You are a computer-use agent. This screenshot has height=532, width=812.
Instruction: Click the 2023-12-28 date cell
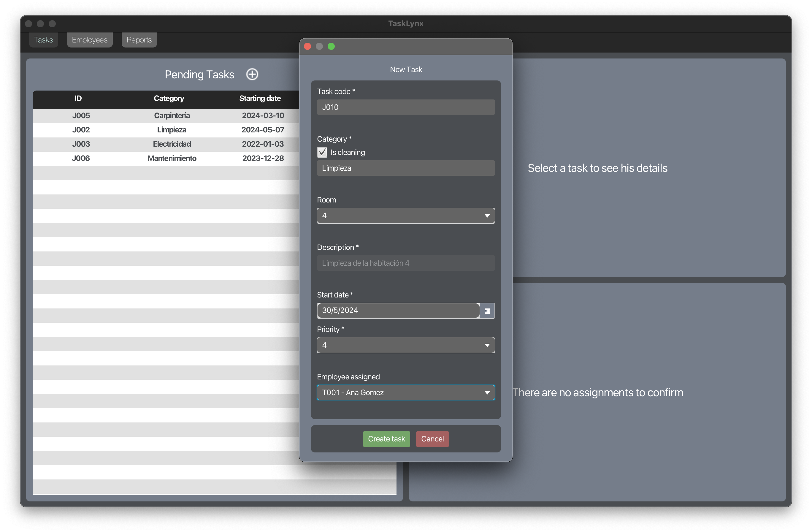pyautogui.click(x=263, y=158)
